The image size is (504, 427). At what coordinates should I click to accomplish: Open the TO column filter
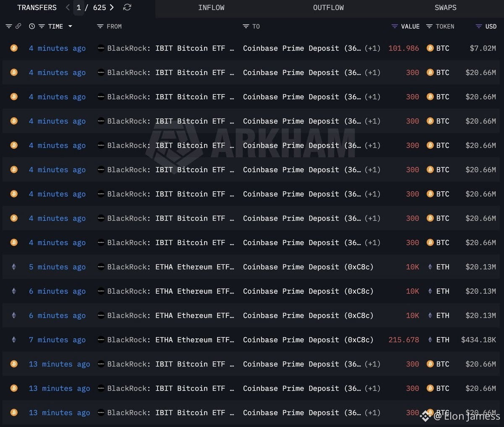click(246, 26)
